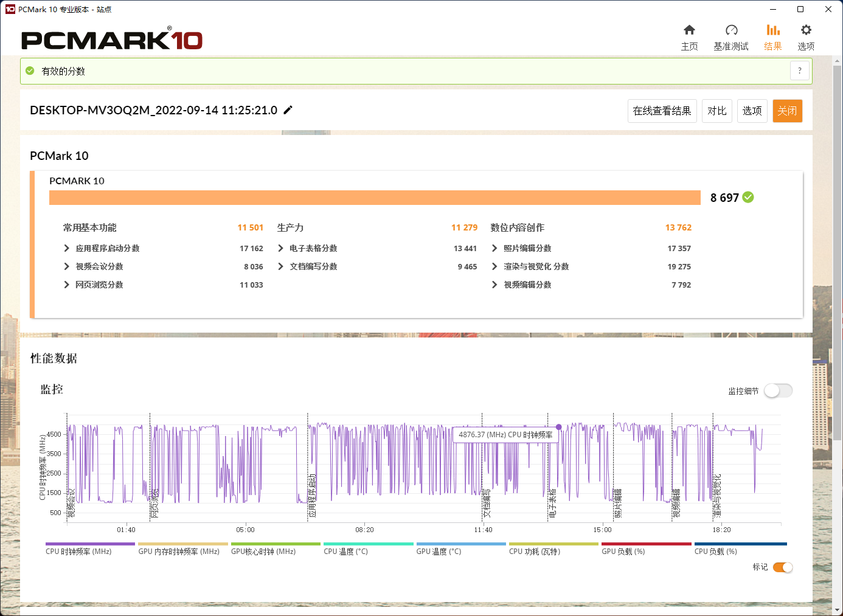Click the 生产力 group heading
Image resolution: width=843 pixels, height=616 pixels.
pyautogui.click(x=290, y=227)
